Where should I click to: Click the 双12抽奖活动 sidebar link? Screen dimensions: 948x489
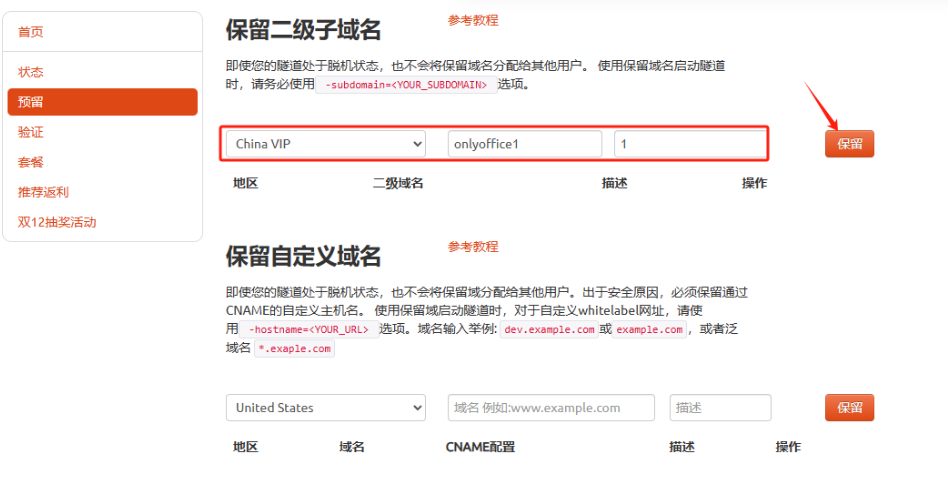(57, 222)
